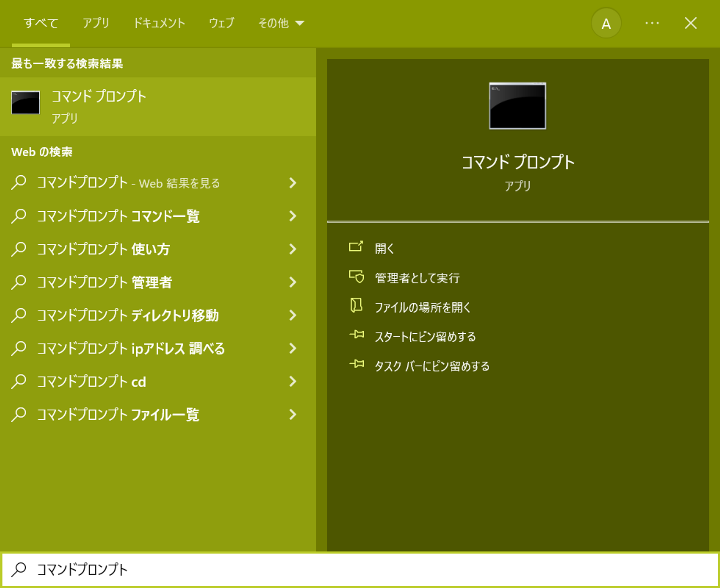The image size is (720, 588).
Task: Click the 開く open icon
Action: (356, 246)
